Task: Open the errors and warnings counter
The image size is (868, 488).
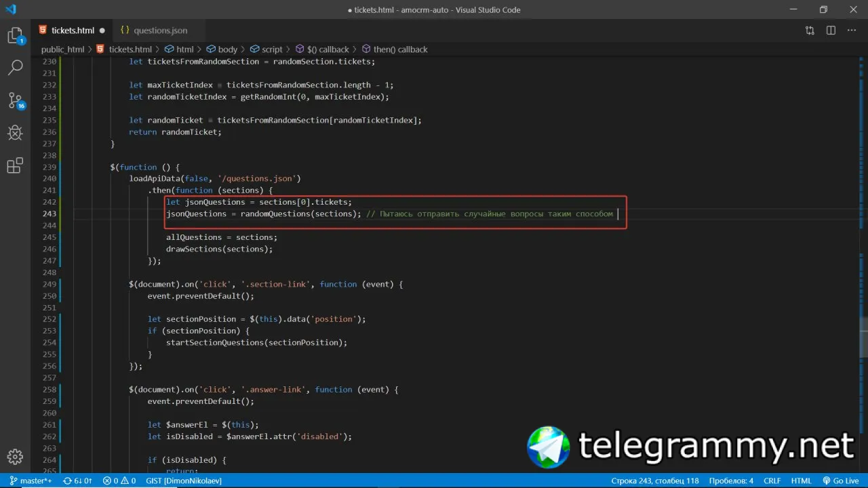Action: [x=119, y=481]
